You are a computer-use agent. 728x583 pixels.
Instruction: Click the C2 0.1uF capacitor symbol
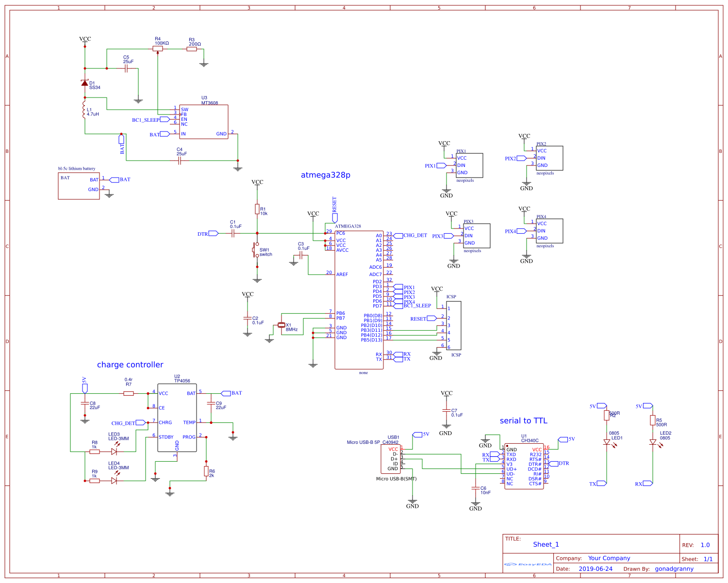tap(248, 318)
